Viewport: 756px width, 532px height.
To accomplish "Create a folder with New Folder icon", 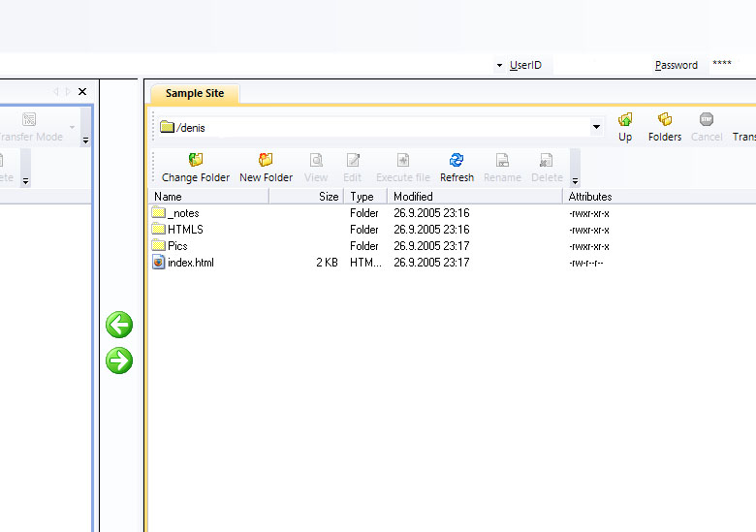I will pos(266,161).
